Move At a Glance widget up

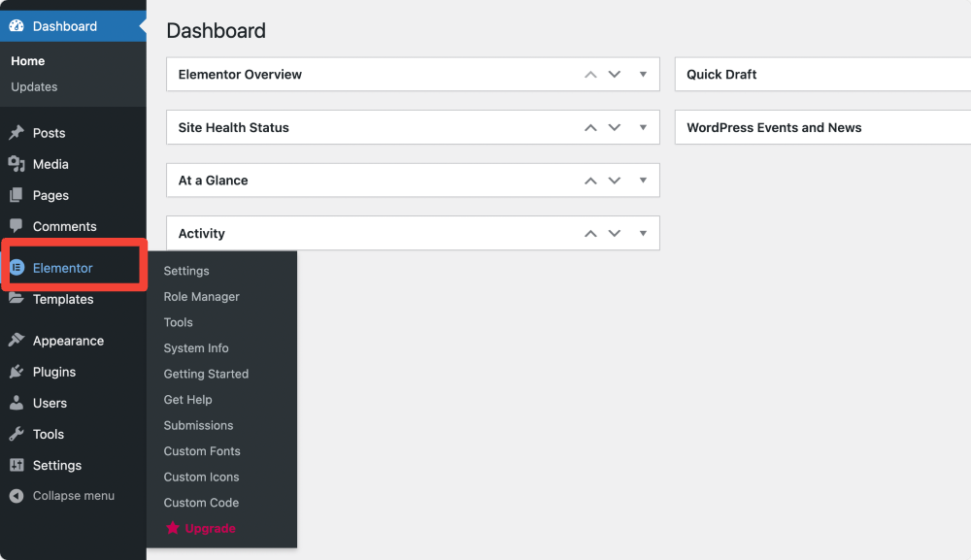pyautogui.click(x=590, y=181)
